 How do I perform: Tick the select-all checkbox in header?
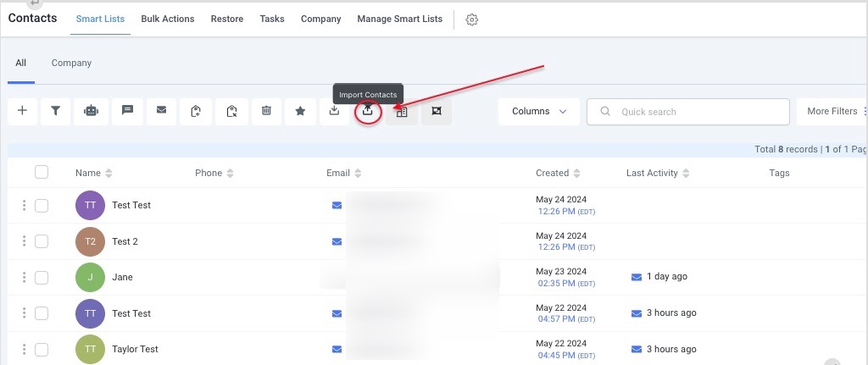click(42, 173)
